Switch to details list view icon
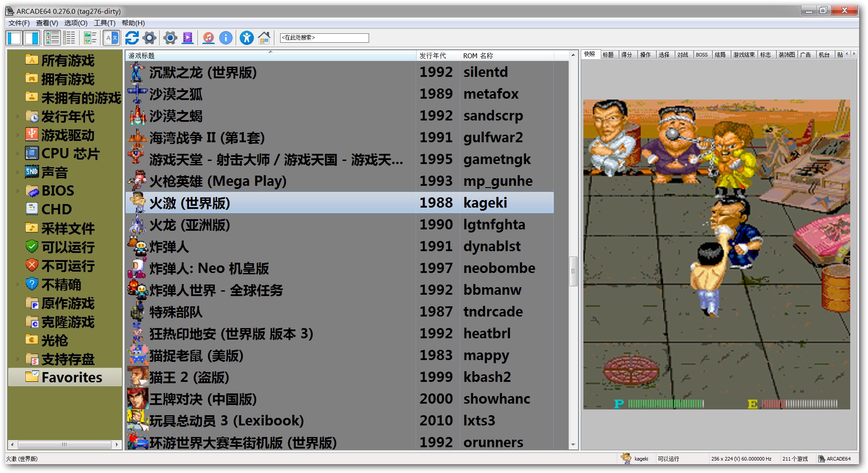 tap(52, 38)
